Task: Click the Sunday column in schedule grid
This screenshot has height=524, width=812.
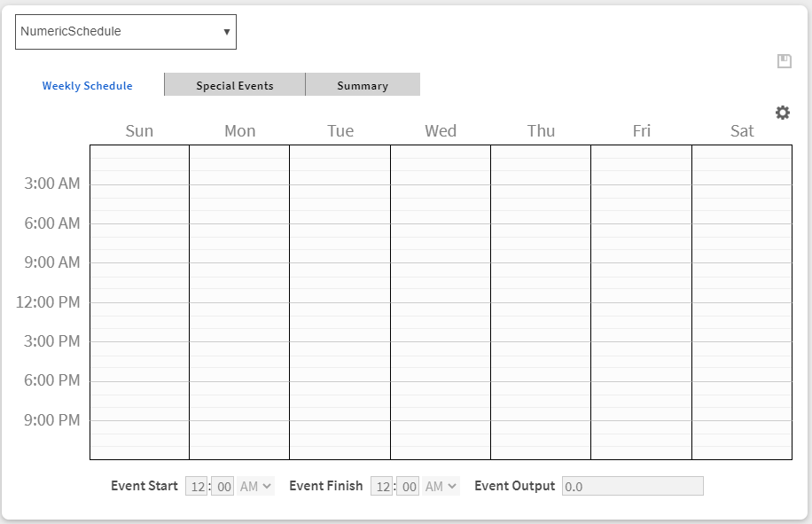Action: [139, 301]
